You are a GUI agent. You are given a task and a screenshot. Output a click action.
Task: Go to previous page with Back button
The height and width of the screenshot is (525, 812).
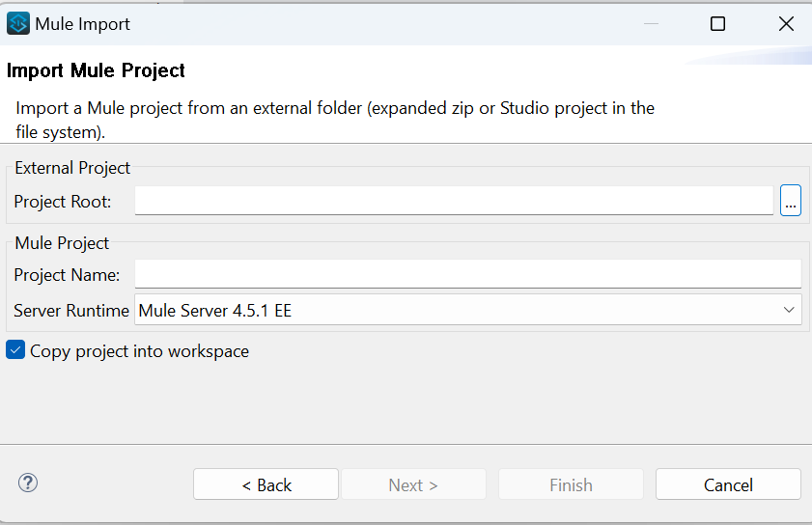tap(266, 484)
